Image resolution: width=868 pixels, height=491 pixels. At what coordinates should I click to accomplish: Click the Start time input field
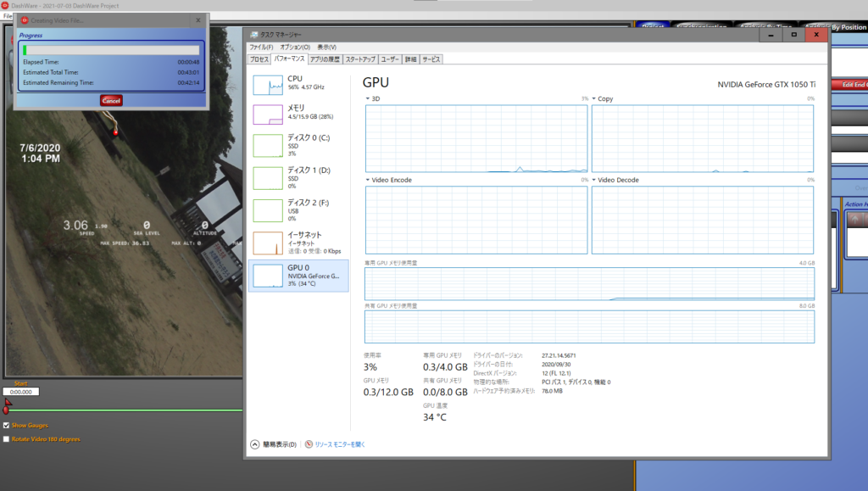21,393
